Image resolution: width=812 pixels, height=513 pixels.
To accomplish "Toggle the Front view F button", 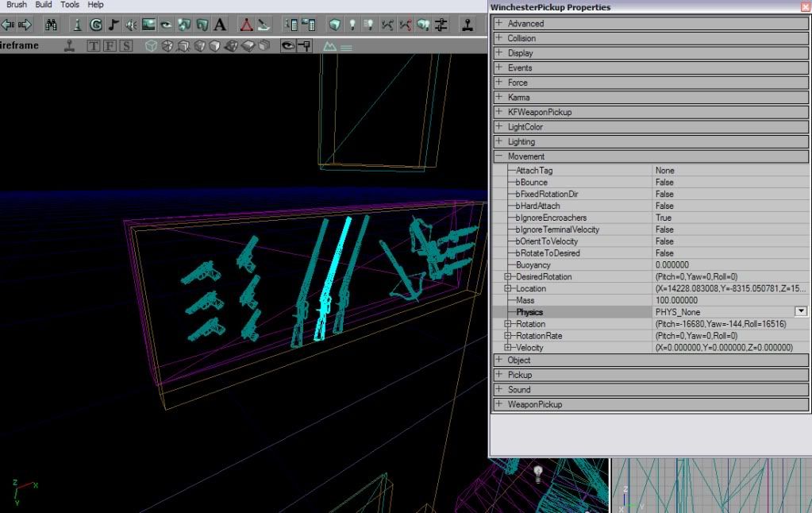I will coord(110,46).
